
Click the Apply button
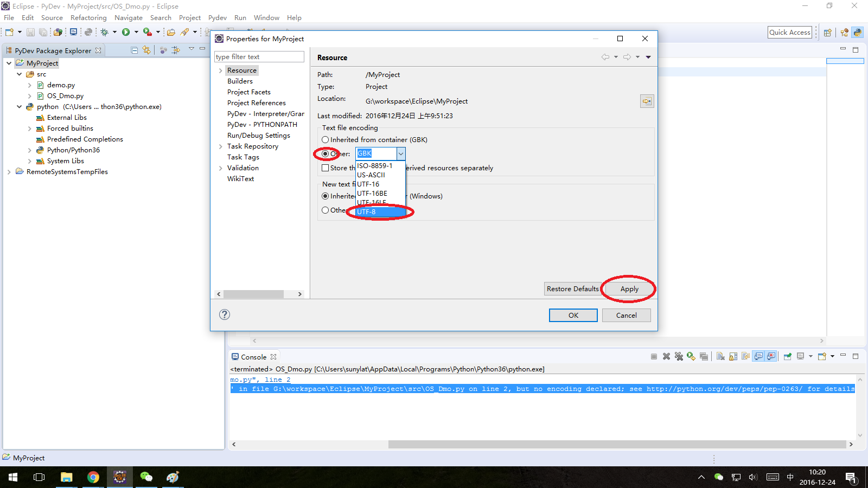pyautogui.click(x=629, y=289)
